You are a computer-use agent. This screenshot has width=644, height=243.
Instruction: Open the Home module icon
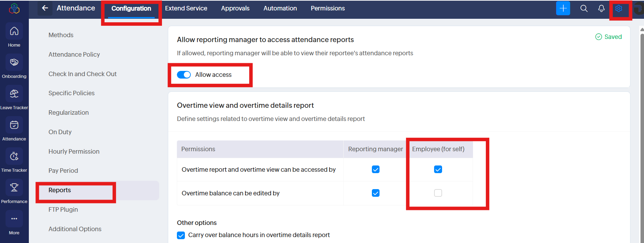click(14, 32)
